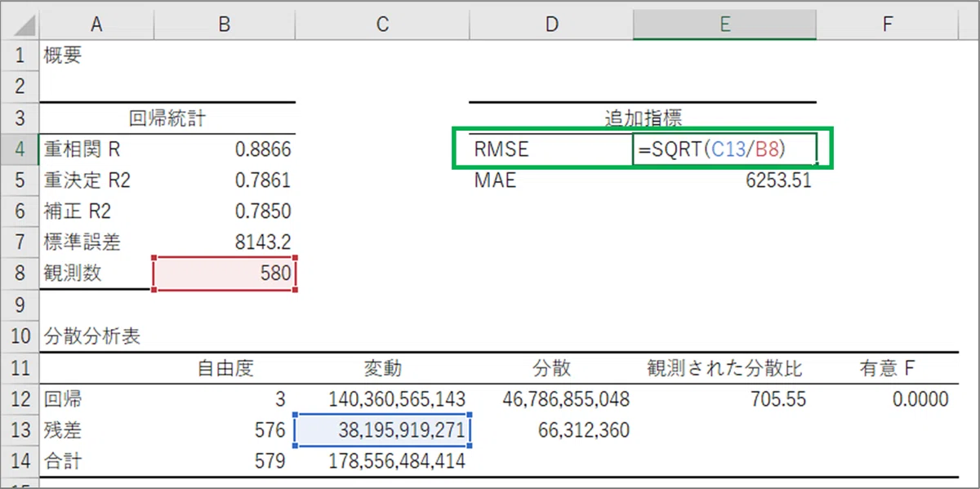The image size is (980, 489).
Task: Select the 標準誤差 label cell
Action: pyautogui.click(x=96, y=242)
